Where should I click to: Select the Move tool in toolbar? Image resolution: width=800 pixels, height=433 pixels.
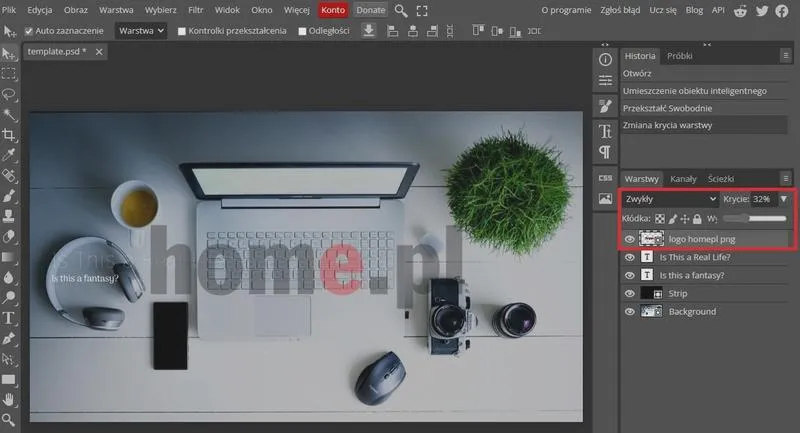click(9, 54)
